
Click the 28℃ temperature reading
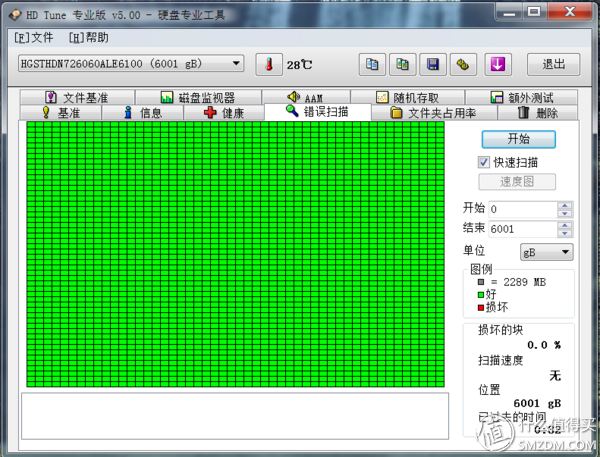click(x=299, y=65)
